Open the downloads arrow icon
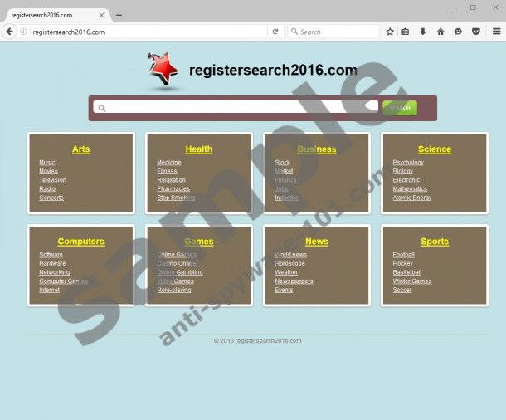The width and height of the screenshot is (506, 420). pyautogui.click(x=422, y=32)
